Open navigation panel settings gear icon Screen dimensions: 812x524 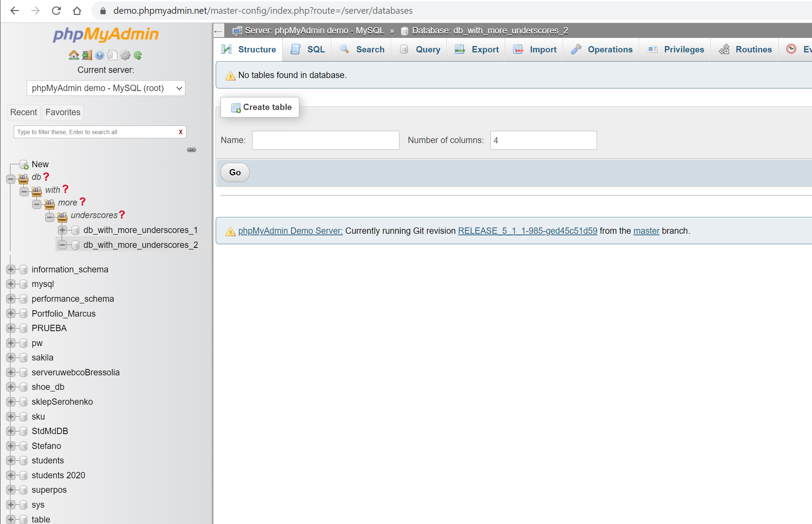125,55
